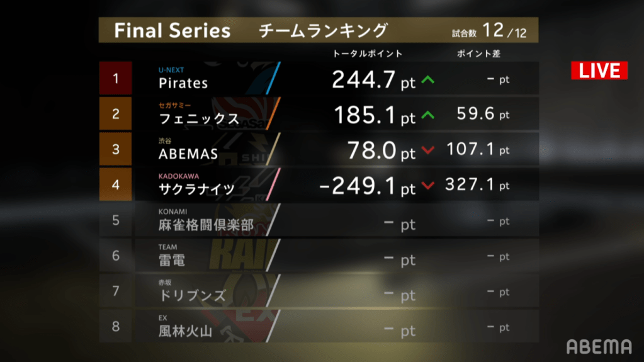Click the Final Series title
The height and width of the screenshot is (362, 644).
coord(172,31)
